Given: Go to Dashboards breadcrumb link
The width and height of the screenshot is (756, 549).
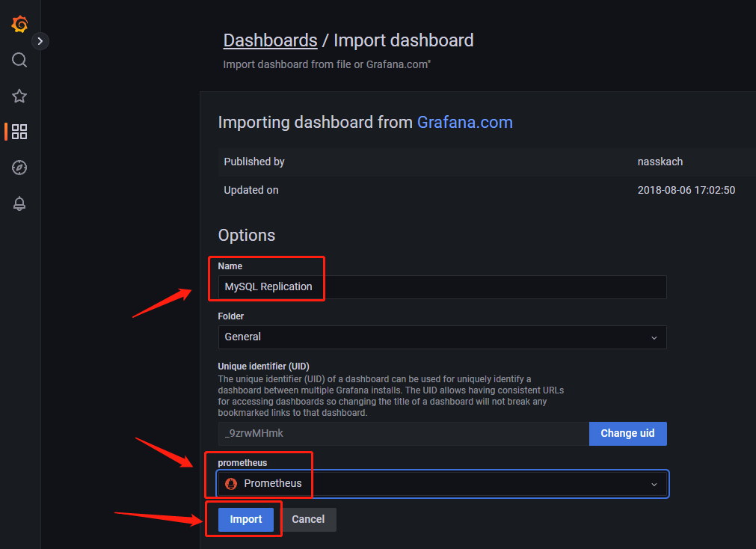Looking at the screenshot, I should pyautogui.click(x=270, y=40).
